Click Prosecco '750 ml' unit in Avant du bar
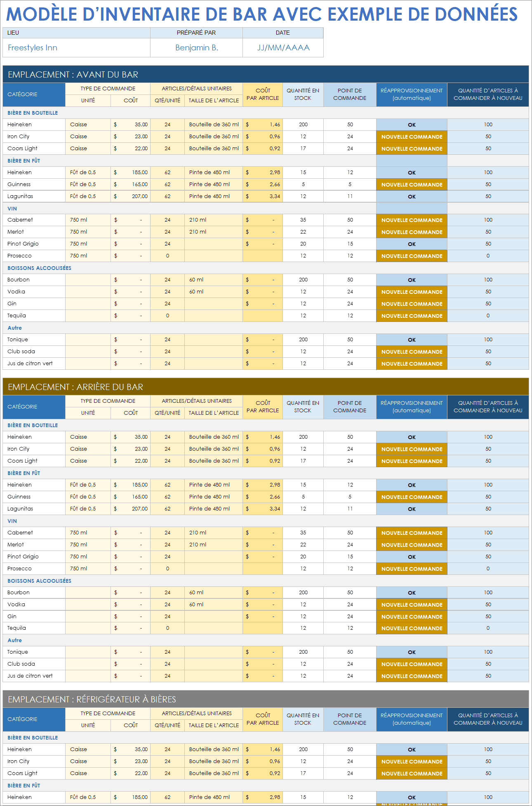The height and width of the screenshot is (806, 532). point(88,256)
